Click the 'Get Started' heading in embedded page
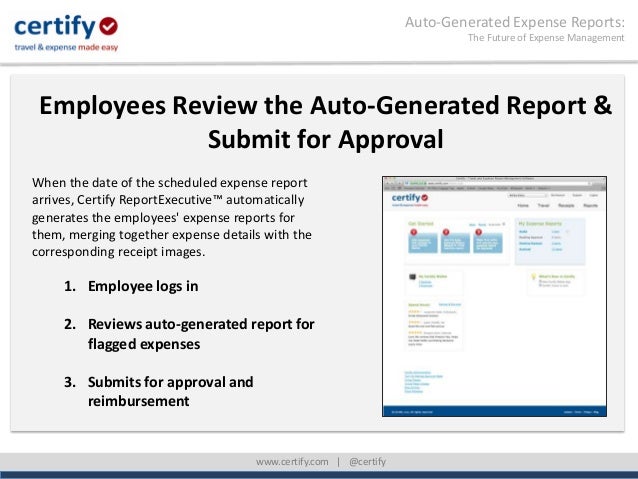Screen dimensions: 638x479 point(421,223)
